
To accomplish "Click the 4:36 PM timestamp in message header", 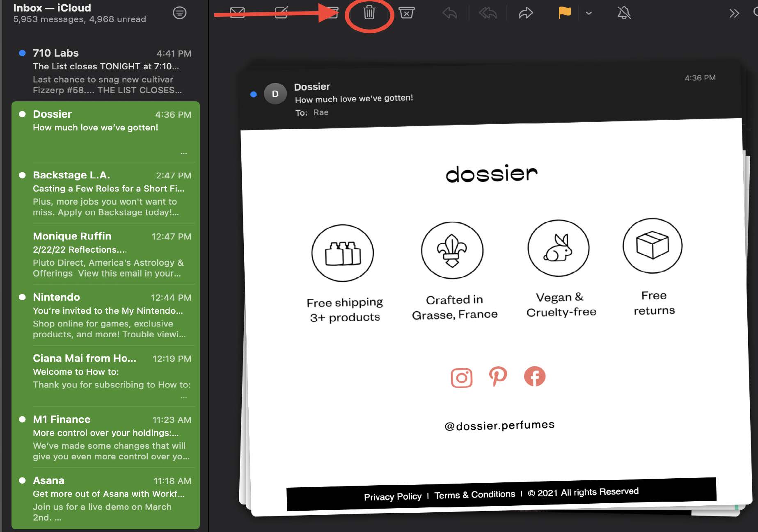I will [700, 78].
